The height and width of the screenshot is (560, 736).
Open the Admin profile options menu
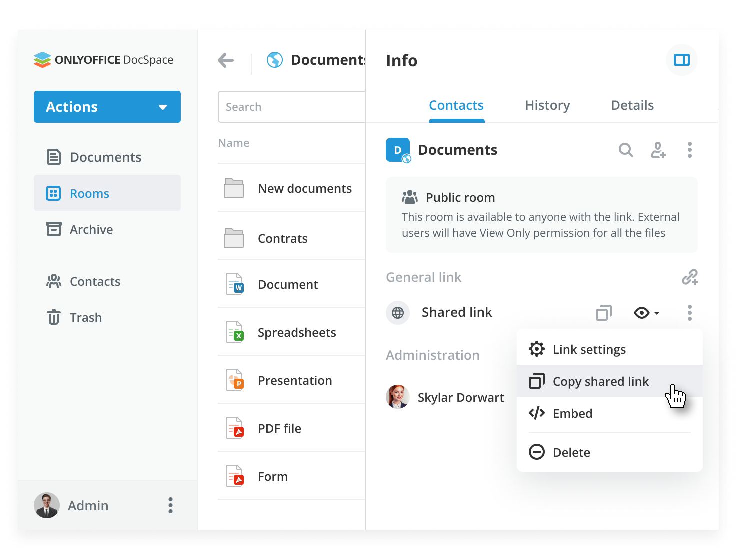click(170, 505)
